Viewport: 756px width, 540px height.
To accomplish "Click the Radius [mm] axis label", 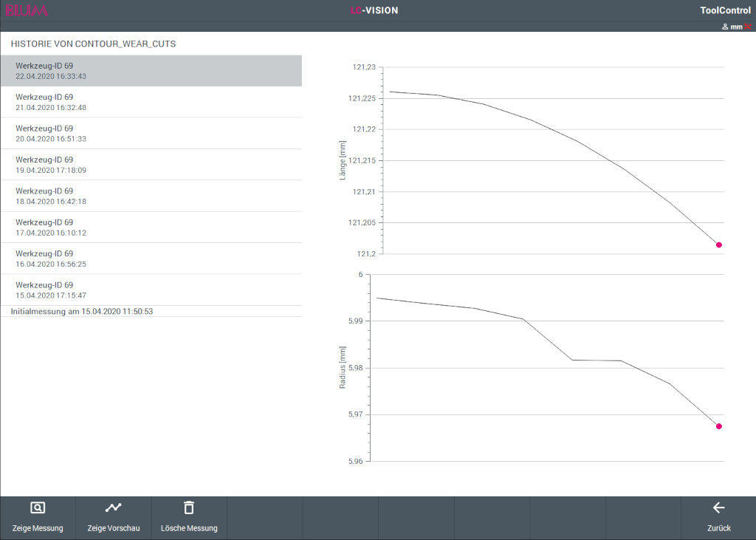I will 343,367.
